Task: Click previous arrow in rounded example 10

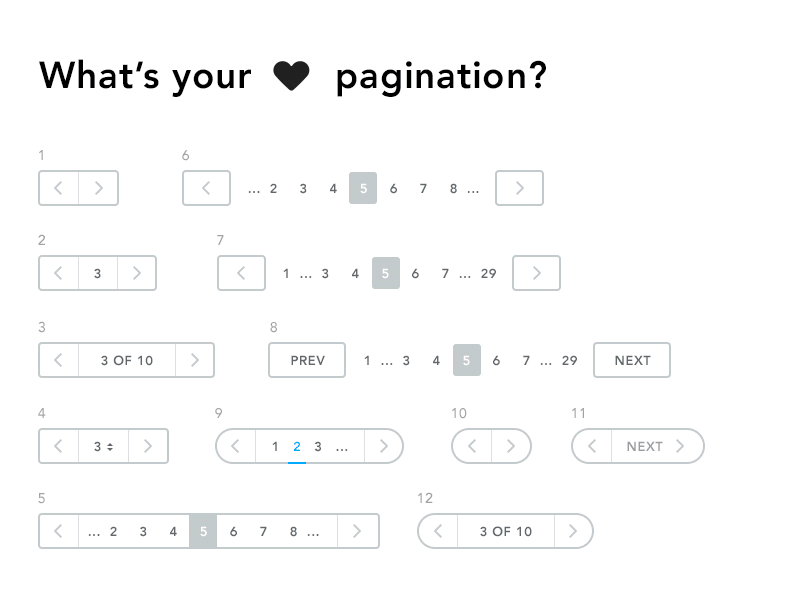Action: pos(472,446)
